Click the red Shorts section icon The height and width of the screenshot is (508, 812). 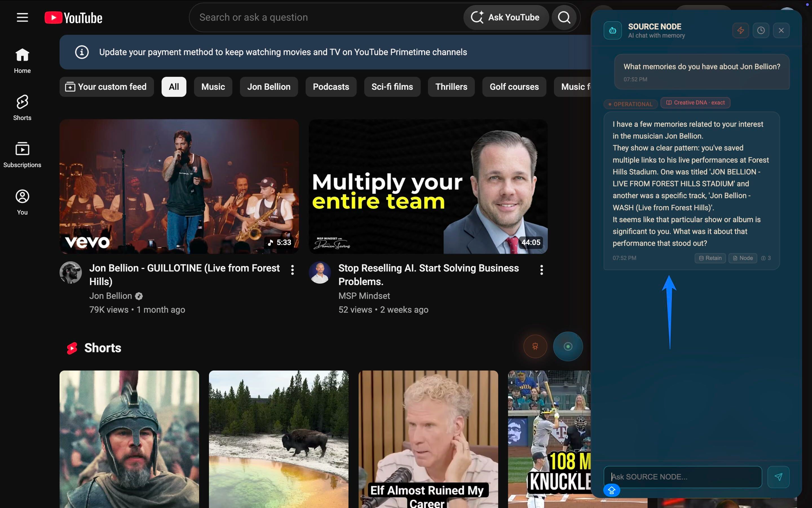click(x=72, y=348)
